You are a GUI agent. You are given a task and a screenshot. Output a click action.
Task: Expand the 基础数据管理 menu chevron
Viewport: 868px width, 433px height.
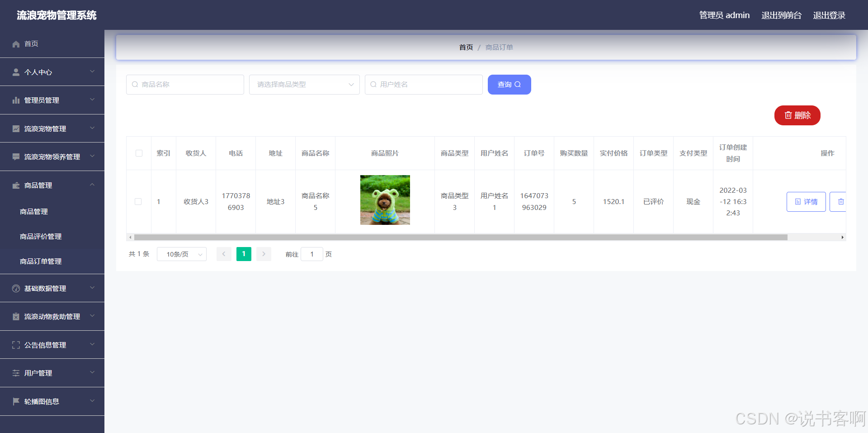point(92,288)
